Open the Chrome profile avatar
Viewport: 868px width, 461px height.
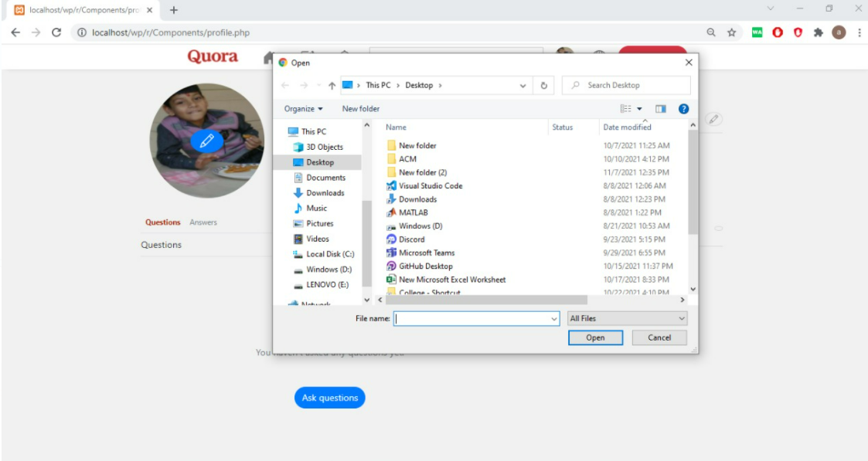click(x=839, y=32)
